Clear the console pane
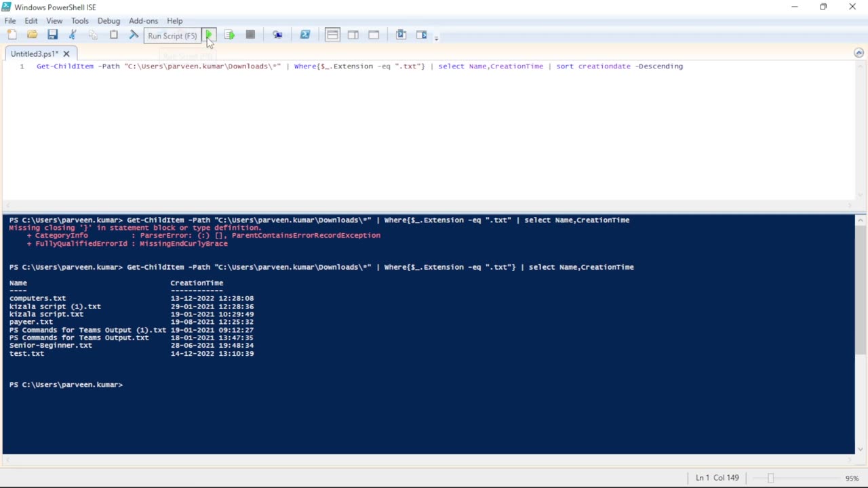This screenshot has width=868, height=488. (x=134, y=35)
